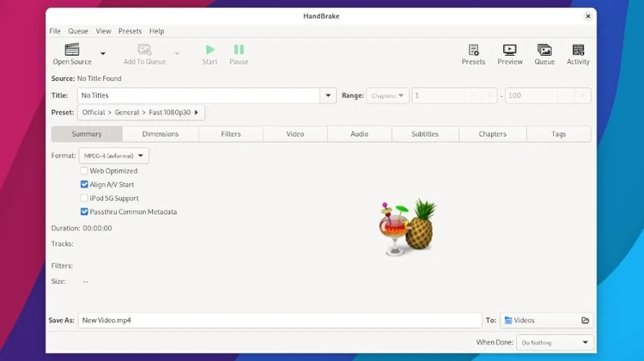Open the Range Chapters dropdown
644x361 pixels.
[387, 95]
